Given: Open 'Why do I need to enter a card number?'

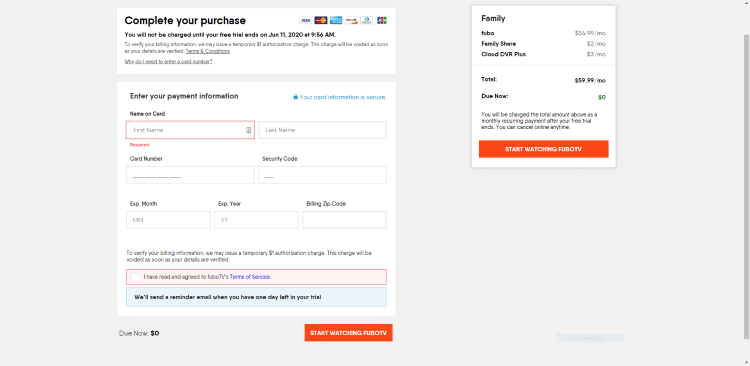Looking at the screenshot, I should 168,61.
